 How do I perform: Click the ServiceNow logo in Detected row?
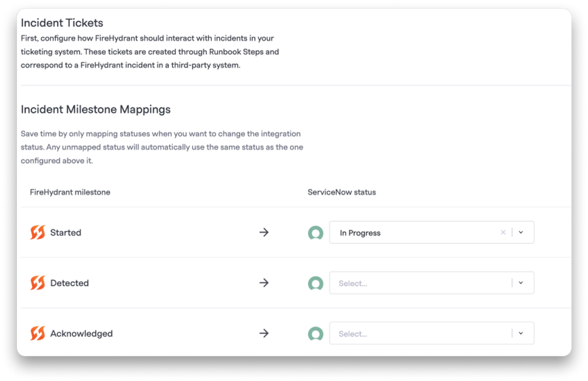tap(316, 283)
